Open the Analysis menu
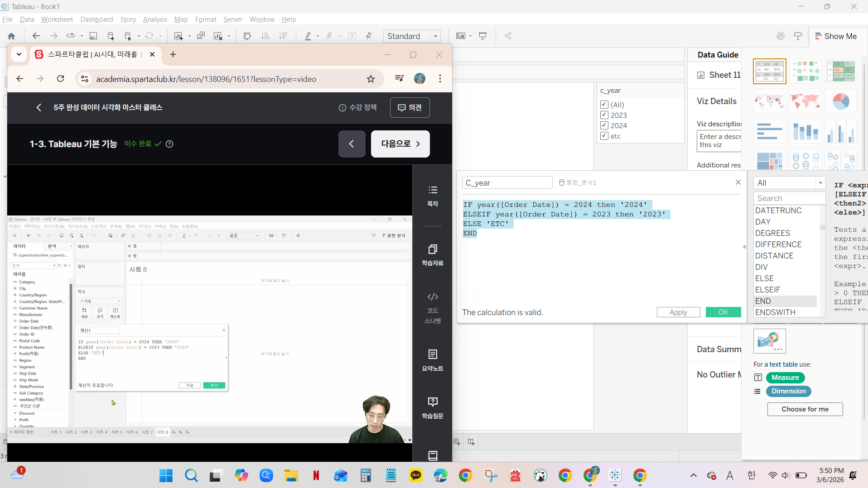 155,19
